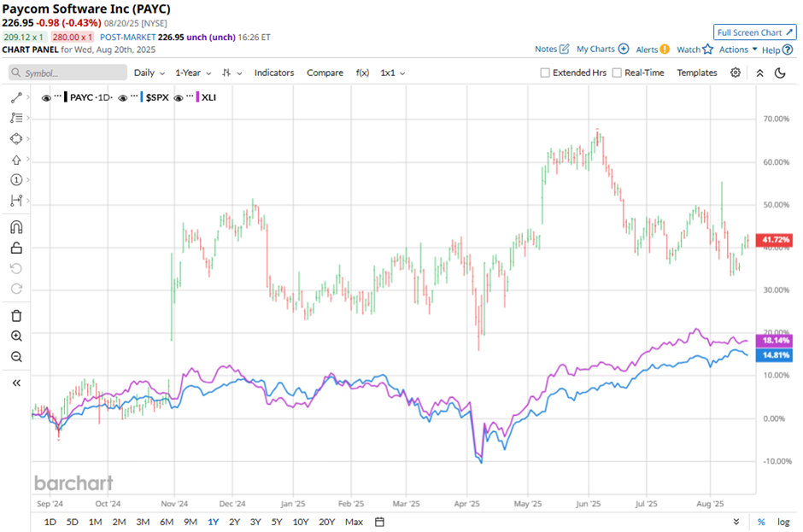Hide the $SPX comparison with its eye icon
This screenshot has height=532, width=803.
(x=123, y=98)
